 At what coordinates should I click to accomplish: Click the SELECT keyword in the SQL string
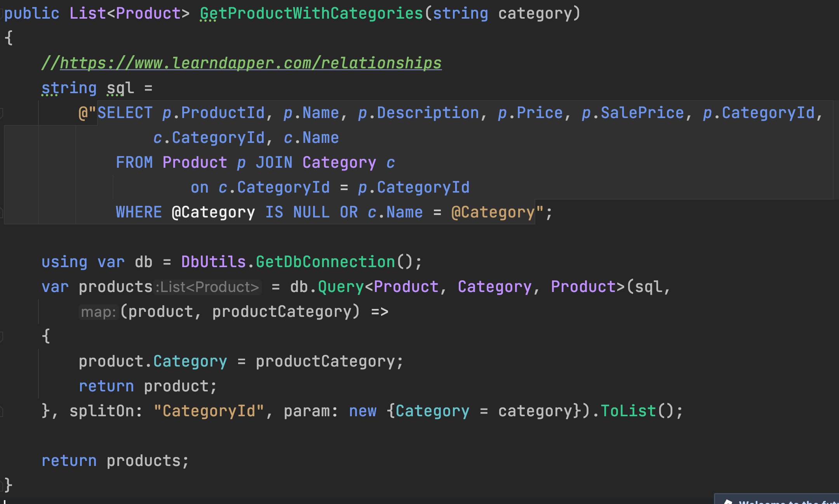click(x=125, y=113)
